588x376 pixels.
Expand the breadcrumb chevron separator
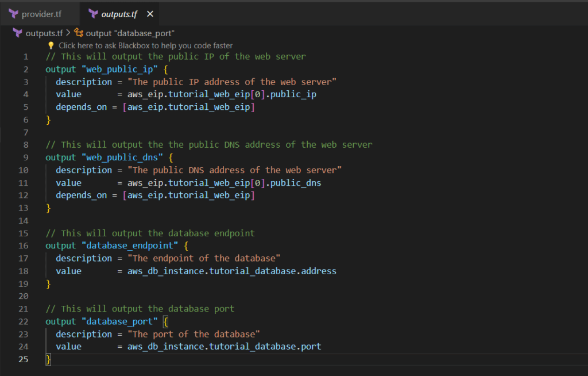click(x=68, y=33)
